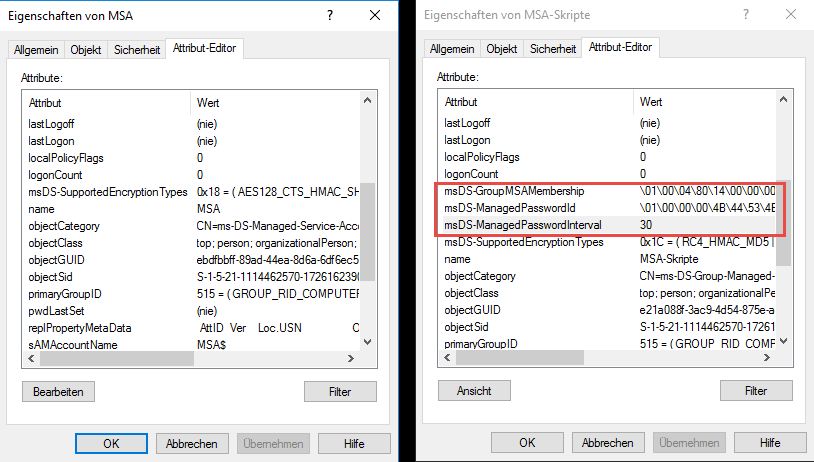Click OK in the MSA dialog
Screen dimensions: 814x462
pos(111,443)
